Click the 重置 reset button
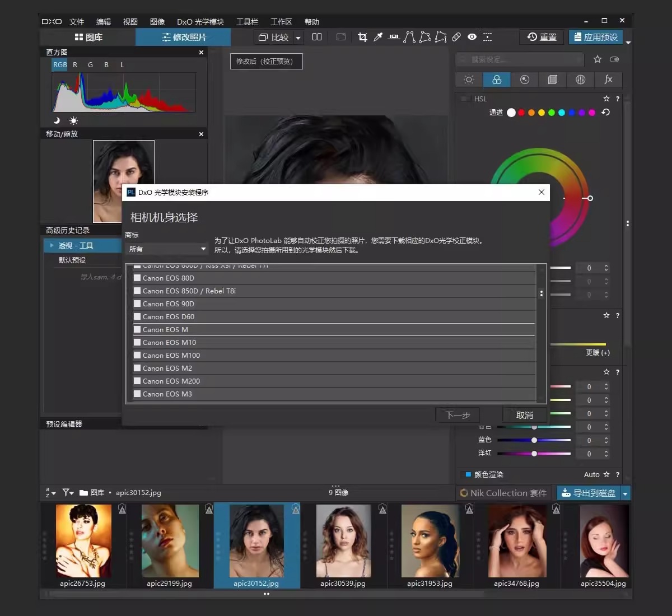This screenshot has height=616, width=672. point(542,37)
